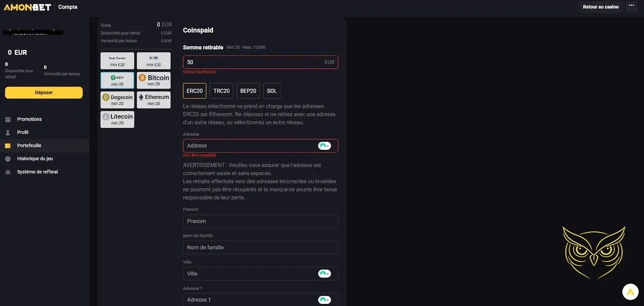Click the Prenom input field
Image resolution: width=644 pixels, height=306 pixels.
[x=260, y=221]
